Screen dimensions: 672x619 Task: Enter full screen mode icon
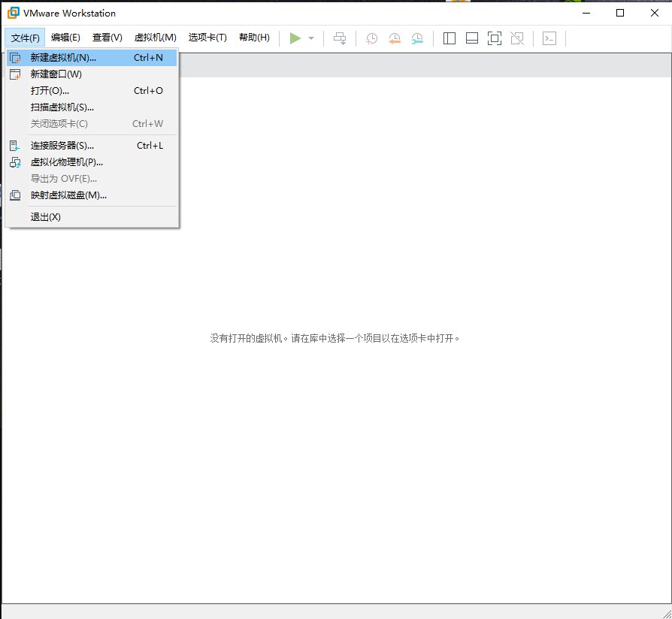495,38
